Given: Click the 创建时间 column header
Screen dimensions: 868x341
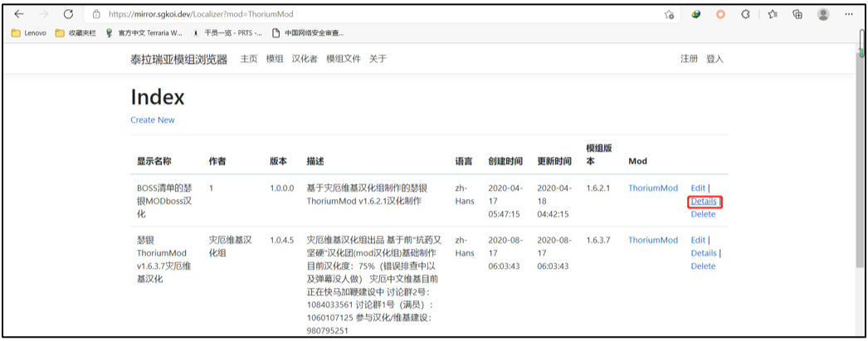Looking at the screenshot, I should (x=505, y=162).
